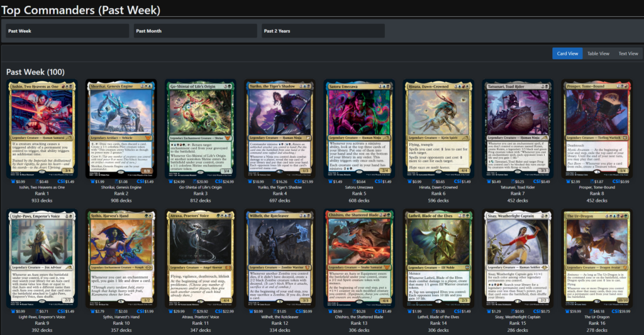Click Card Kingdom crown icon under Isshin

click(x=13, y=182)
